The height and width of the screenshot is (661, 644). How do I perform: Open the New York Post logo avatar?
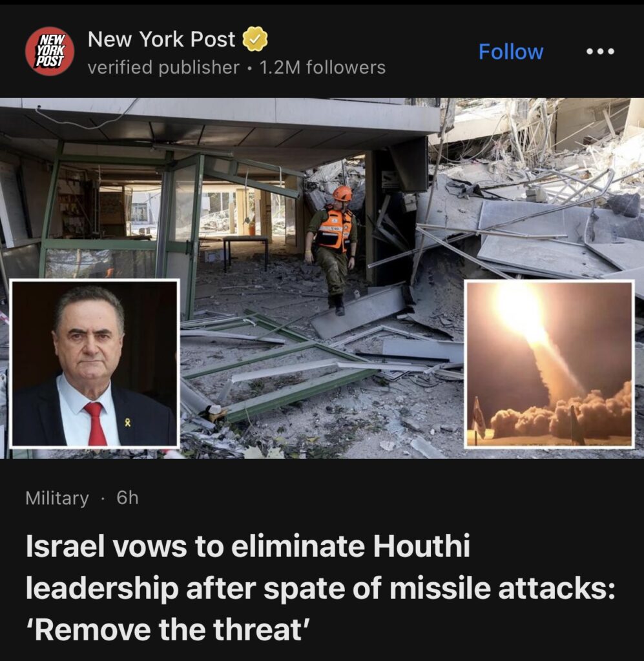click(50, 52)
